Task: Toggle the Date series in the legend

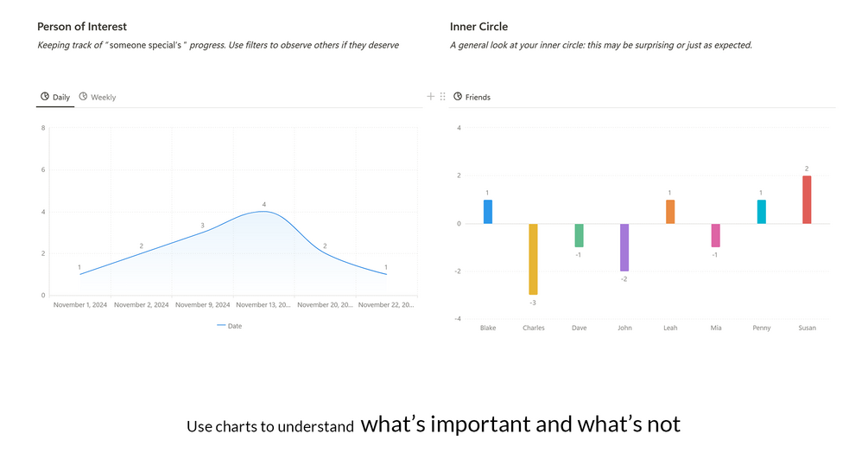Action: point(230,326)
